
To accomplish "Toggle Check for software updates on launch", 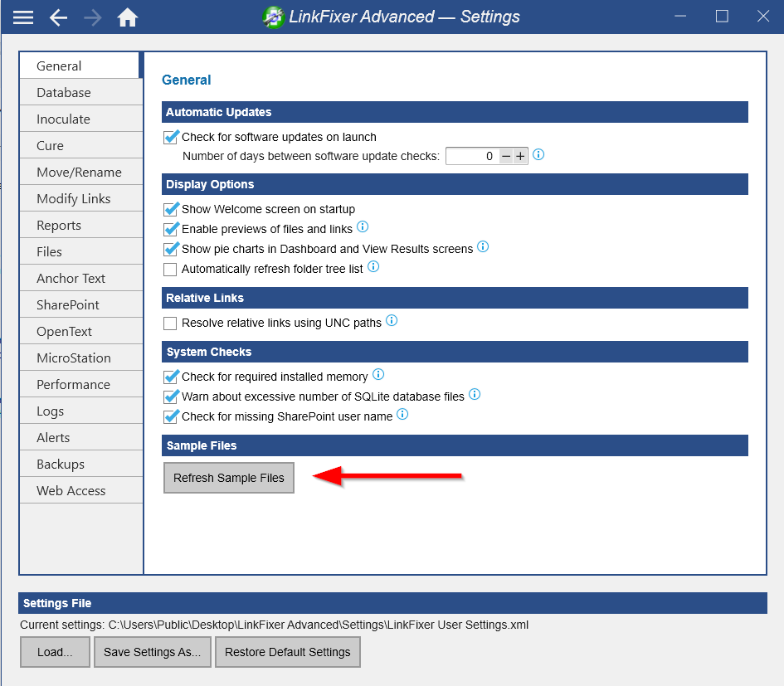I will [171, 137].
